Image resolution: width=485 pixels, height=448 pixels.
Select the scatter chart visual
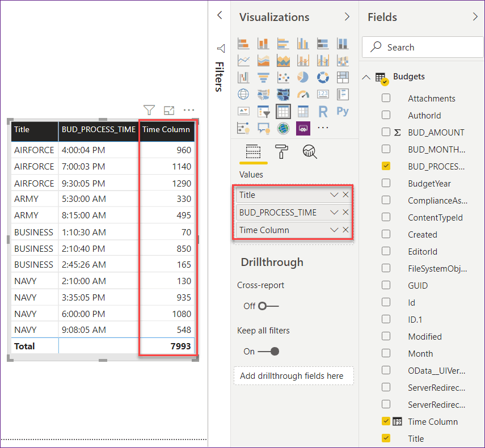pyautogui.click(x=283, y=77)
